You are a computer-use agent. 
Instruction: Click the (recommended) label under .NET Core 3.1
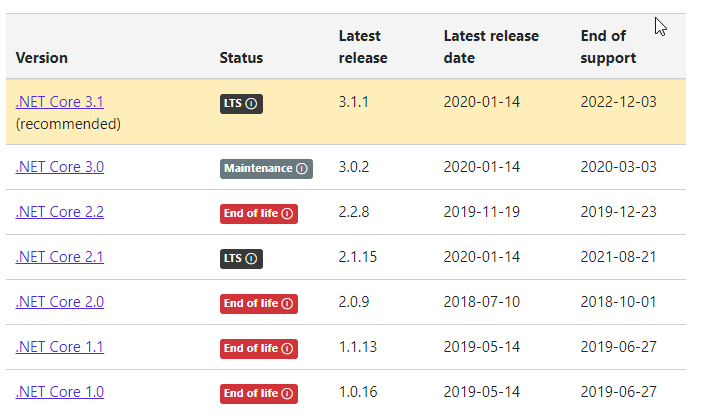point(68,124)
